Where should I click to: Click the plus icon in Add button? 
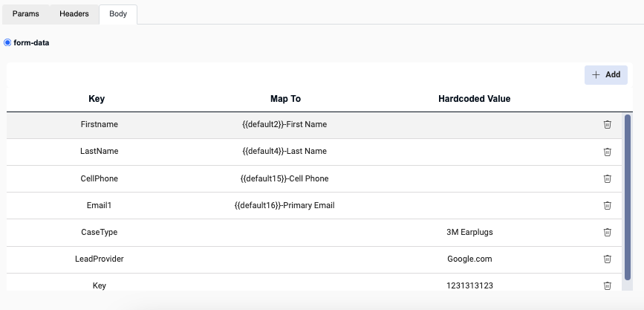pyautogui.click(x=596, y=75)
